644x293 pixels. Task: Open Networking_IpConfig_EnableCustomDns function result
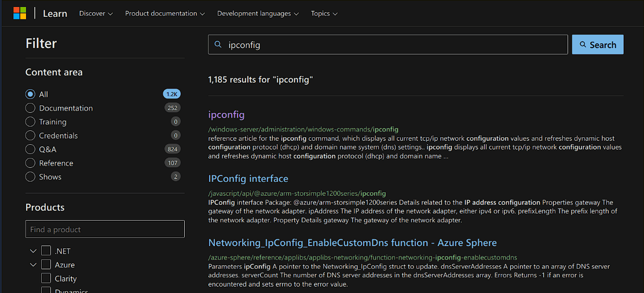pos(352,243)
